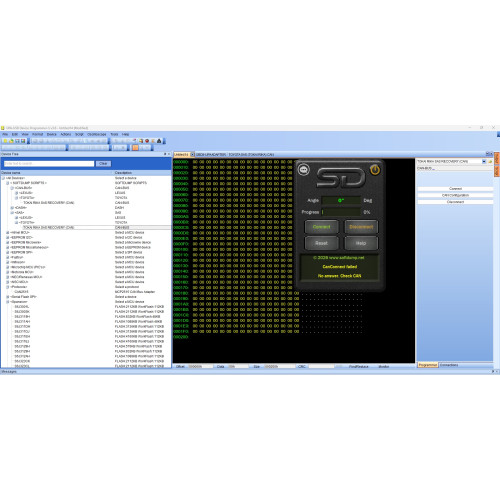Viewport: 500px width, 500px height.
Task: Close the Untitled1 tab with its x
Action: (x=192, y=155)
